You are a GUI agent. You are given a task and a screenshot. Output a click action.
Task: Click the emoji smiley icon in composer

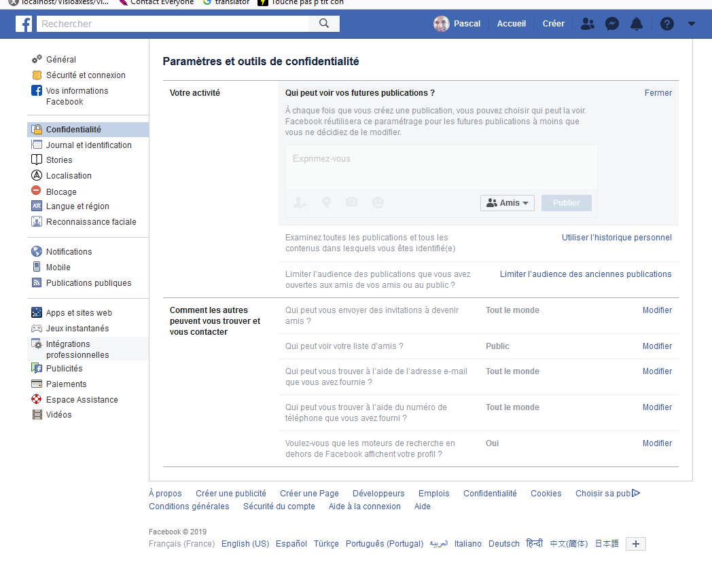[x=378, y=202]
